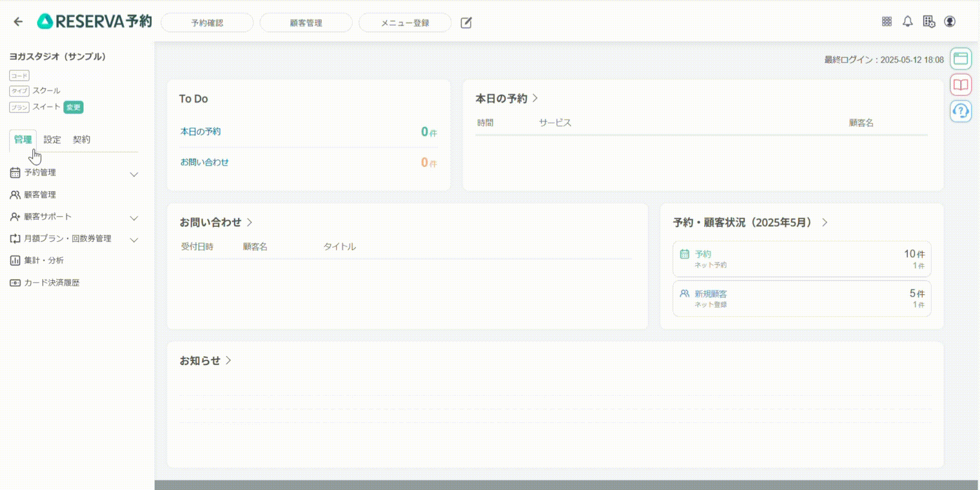
Task: Switch to the 管理 tab
Action: tap(23, 139)
